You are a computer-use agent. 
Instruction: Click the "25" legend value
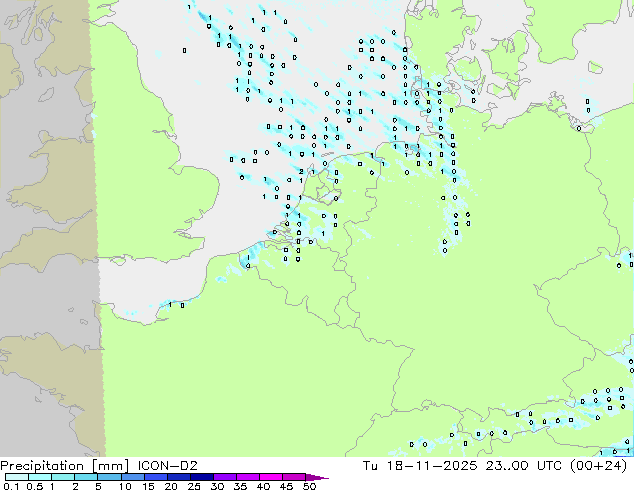pyautogui.click(x=194, y=486)
